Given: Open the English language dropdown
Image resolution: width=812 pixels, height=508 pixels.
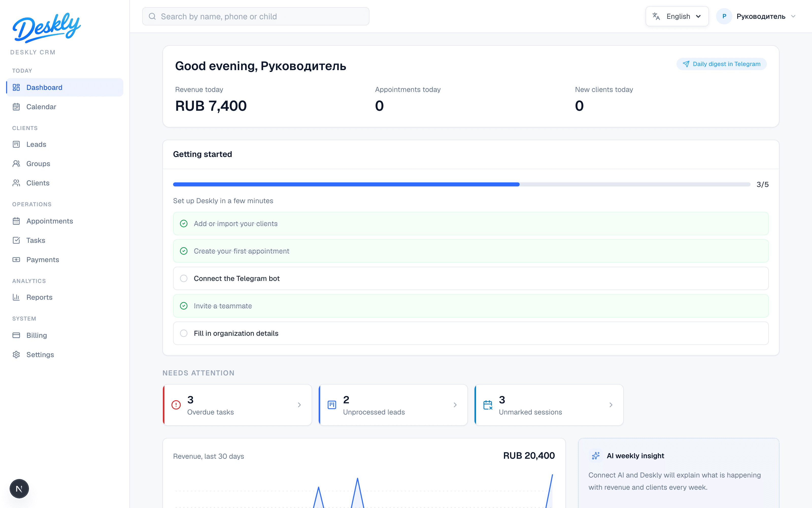Looking at the screenshot, I should tap(677, 16).
